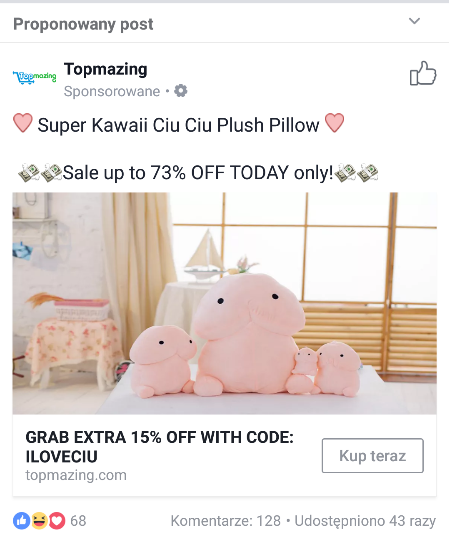Open the sponsored post settings gear
The height and width of the screenshot is (542, 449).
click(x=180, y=91)
